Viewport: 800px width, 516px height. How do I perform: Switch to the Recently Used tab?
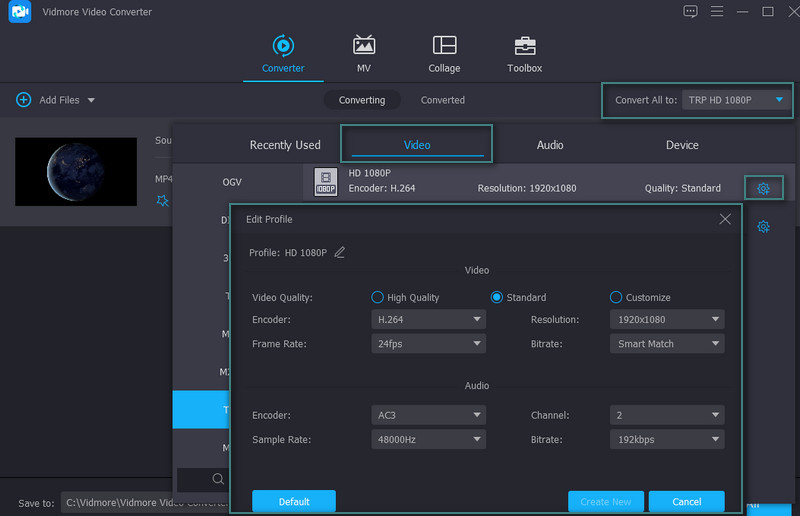point(285,145)
